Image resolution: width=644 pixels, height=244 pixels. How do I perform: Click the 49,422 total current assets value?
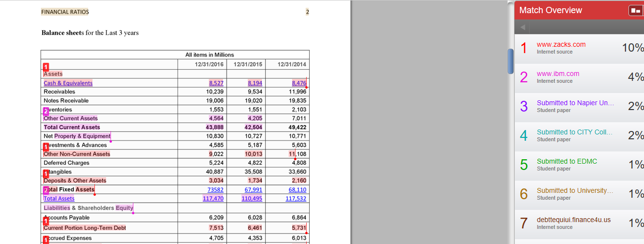tap(297, 128)
